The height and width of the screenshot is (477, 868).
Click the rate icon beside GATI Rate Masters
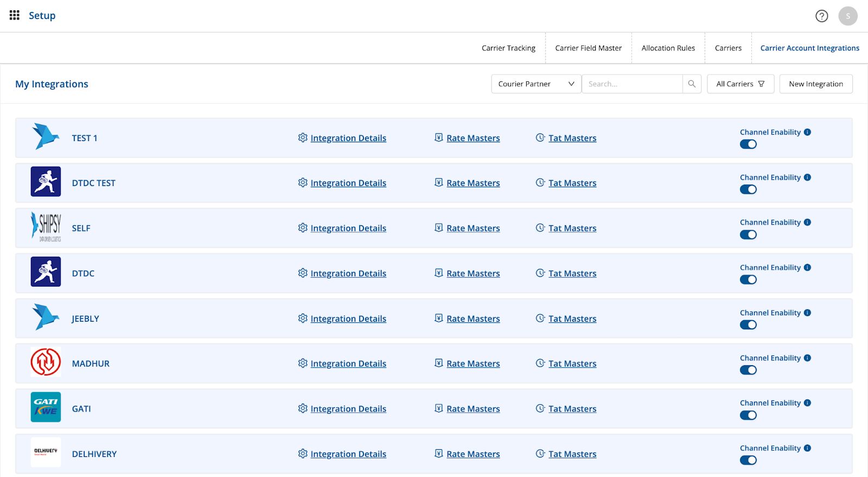tap(439, 408)
